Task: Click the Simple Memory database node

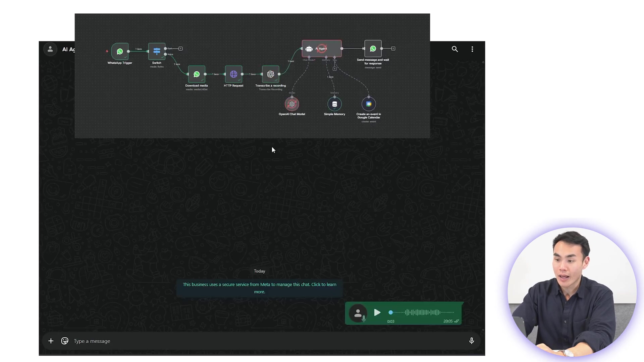Action: click(x=334, y=104)
